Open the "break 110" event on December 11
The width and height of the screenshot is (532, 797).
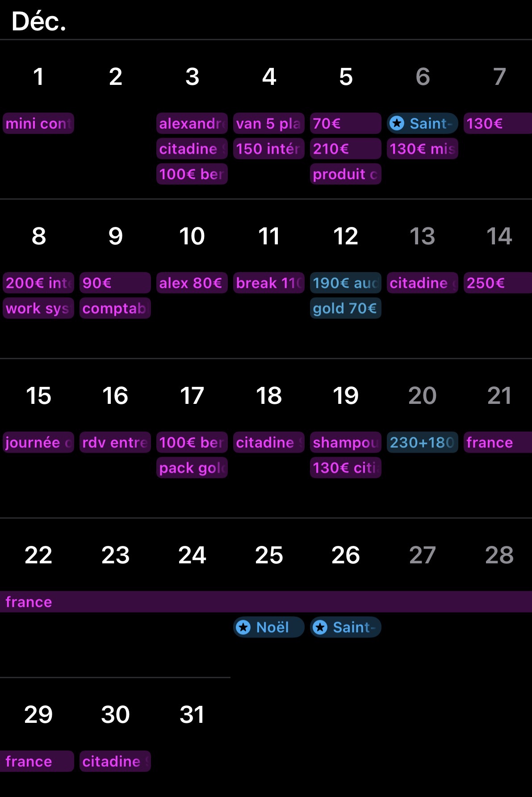pos(268,283)
